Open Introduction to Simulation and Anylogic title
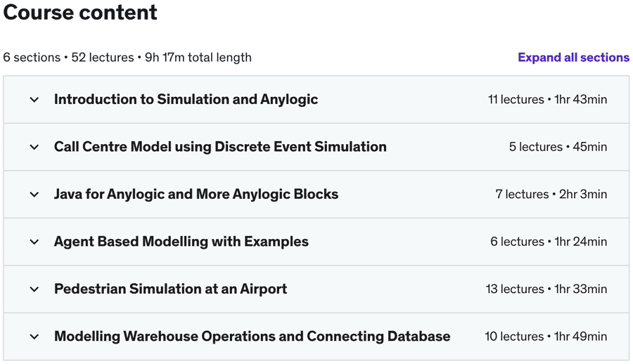Viewport: 633px width, 364px height. tap(186, 100)
